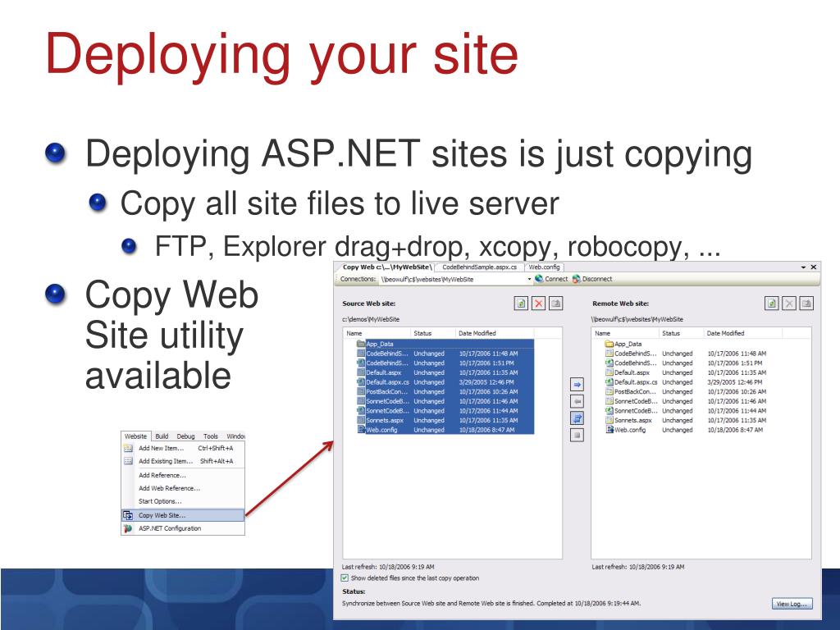
Task: Click Remote date 10/17/2006 11:44 AM
Action: pos(737,411)
